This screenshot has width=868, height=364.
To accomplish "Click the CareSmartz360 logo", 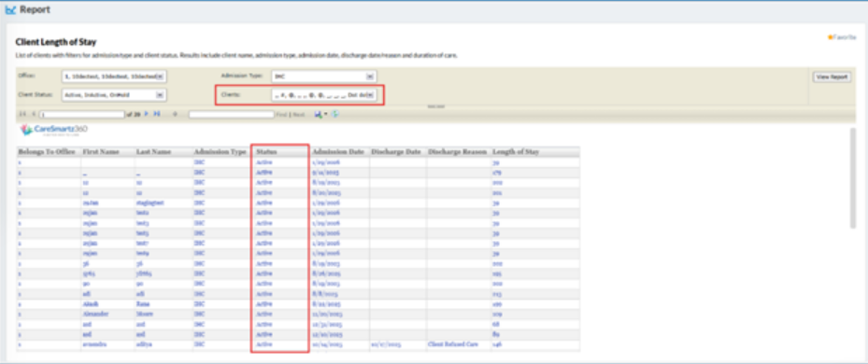I will 54,131.
